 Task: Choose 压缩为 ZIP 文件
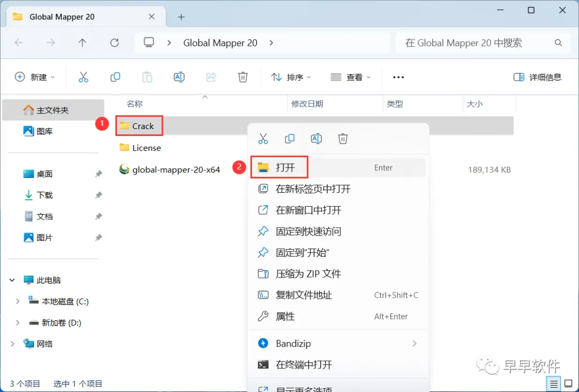coord(338,274)
